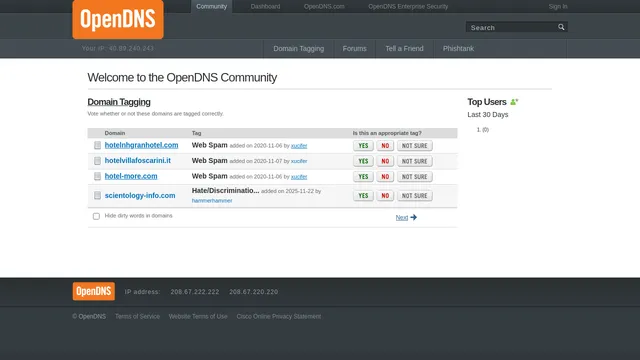The height and width of the screenshot is (360, 640).
Task: Vote NO for hotel-more.com tag
Action: pos(385,177)
